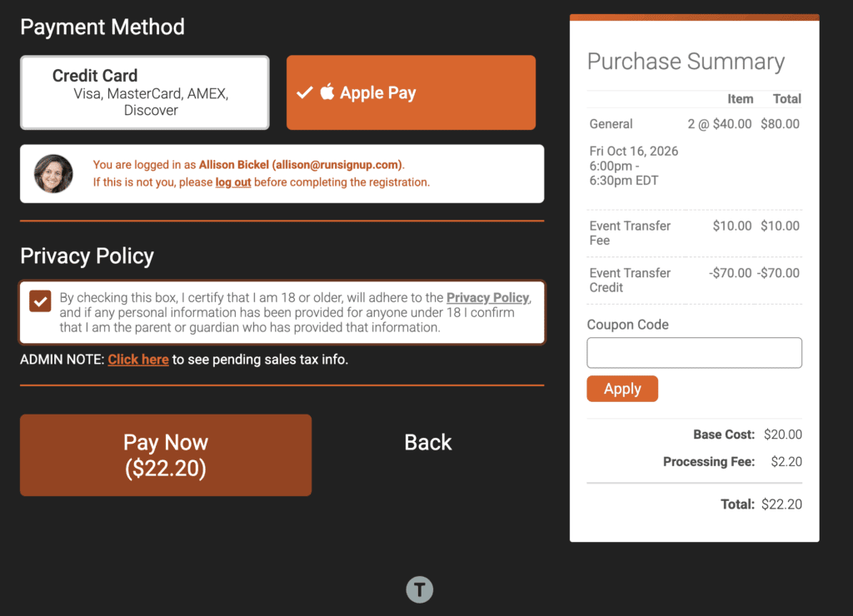Choose Apple Pay as payment method
Screen dimensions: 853x616
pos(411,92)
